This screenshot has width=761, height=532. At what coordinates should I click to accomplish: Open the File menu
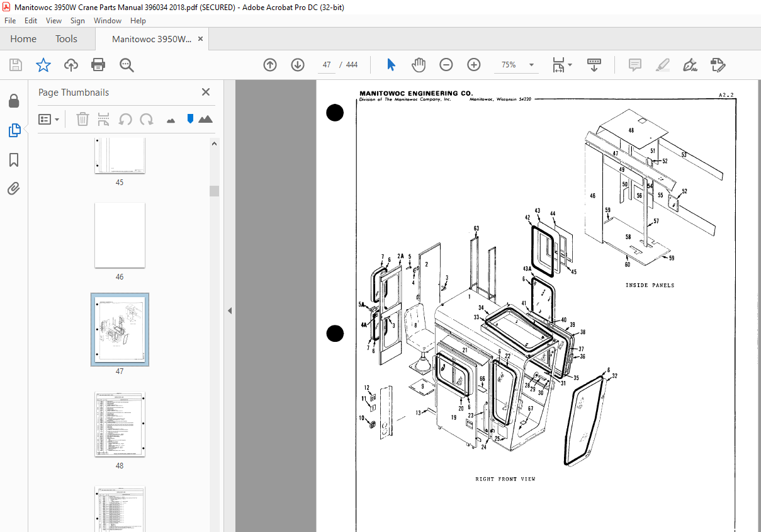pos(10,21)
